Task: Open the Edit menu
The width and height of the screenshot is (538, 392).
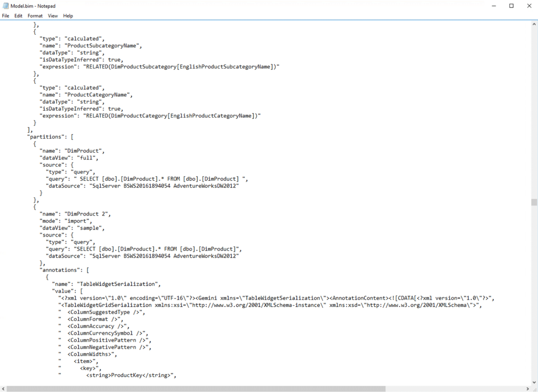Action: tap(18, 16)
